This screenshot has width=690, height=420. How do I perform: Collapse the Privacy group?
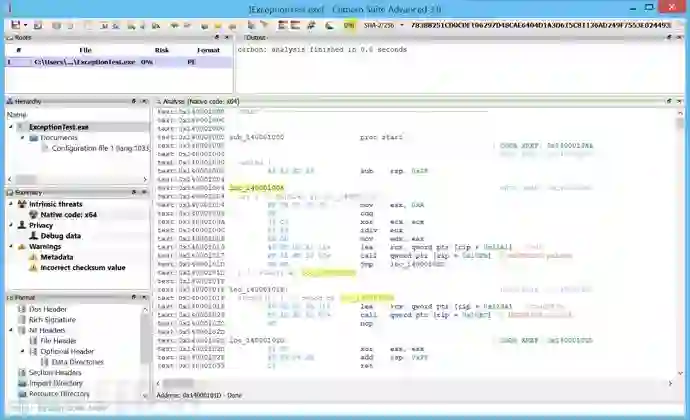[x=11, y=225]
